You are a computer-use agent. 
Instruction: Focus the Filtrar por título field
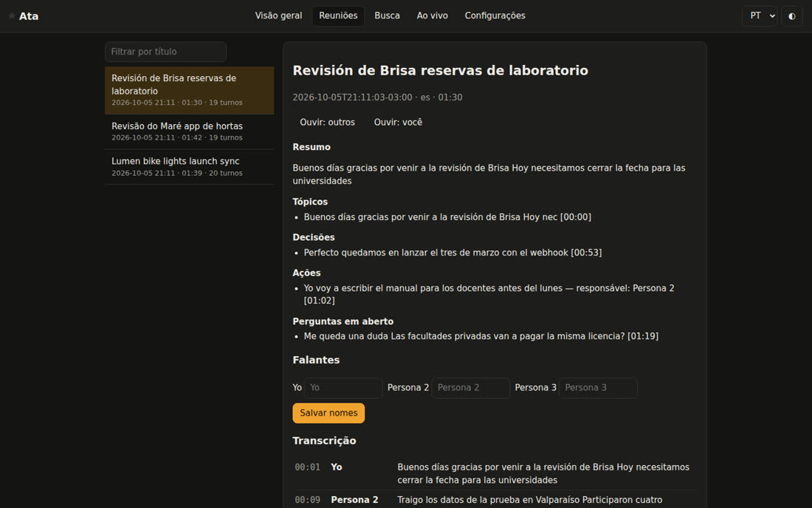click(x=165, y=52)
